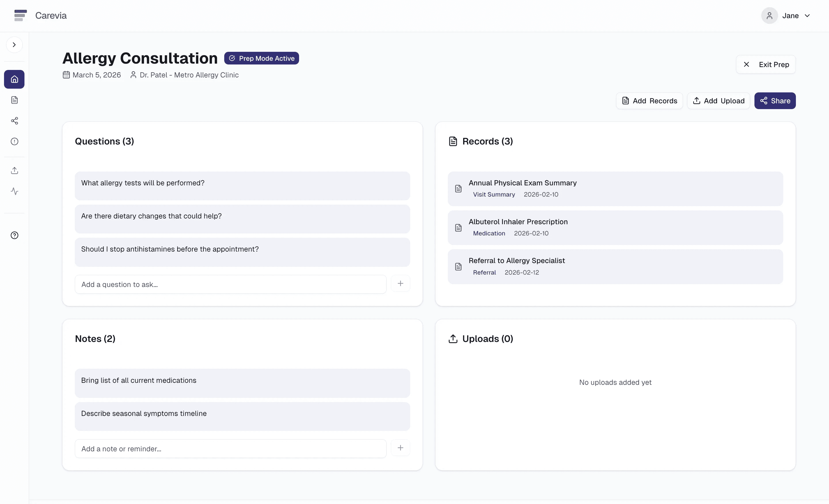Click the calendar icon beside March 5, 2026
The image size is (829, 504).
pos(66,75)
